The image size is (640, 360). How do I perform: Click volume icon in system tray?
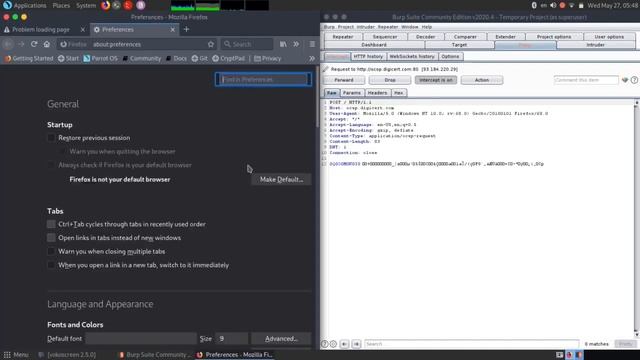coord(553,5)
